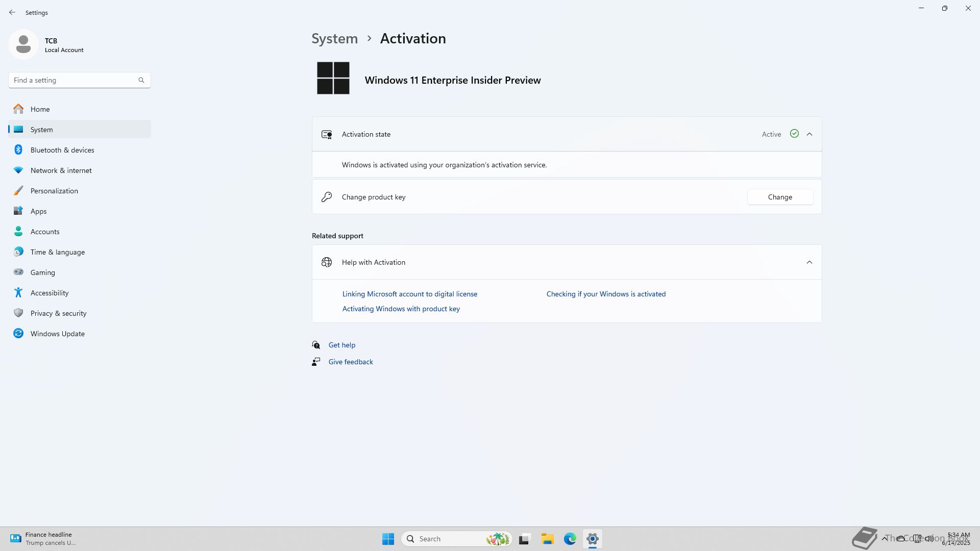The image size is (980, 551).
Task: Open Checking if your Windows is activated link
Action: [x=605, y=294]
